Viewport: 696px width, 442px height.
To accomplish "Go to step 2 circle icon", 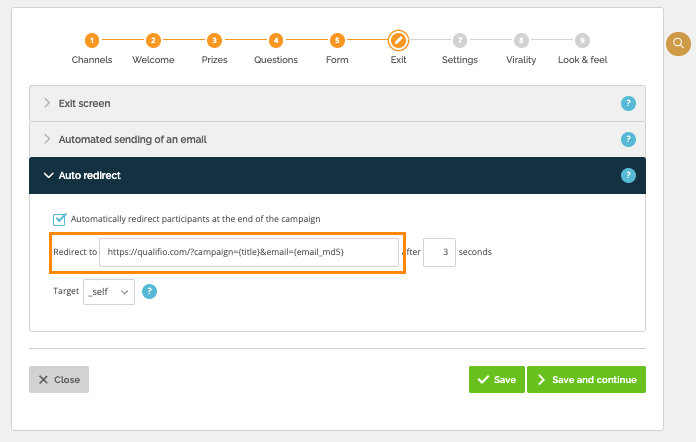I will tap(153, 40).
